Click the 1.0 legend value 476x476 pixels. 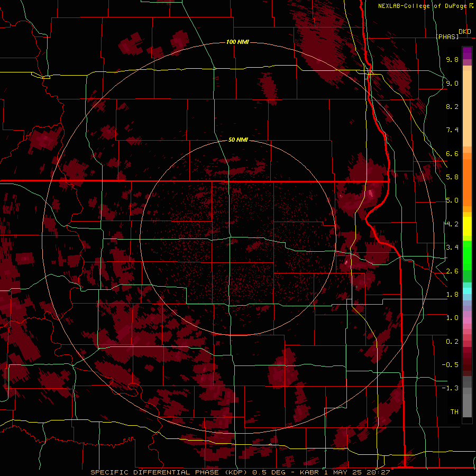click(452, 318)
